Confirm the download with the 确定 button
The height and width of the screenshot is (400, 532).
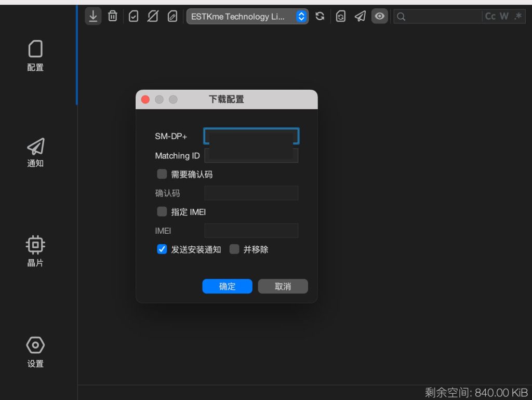point(227,286)
